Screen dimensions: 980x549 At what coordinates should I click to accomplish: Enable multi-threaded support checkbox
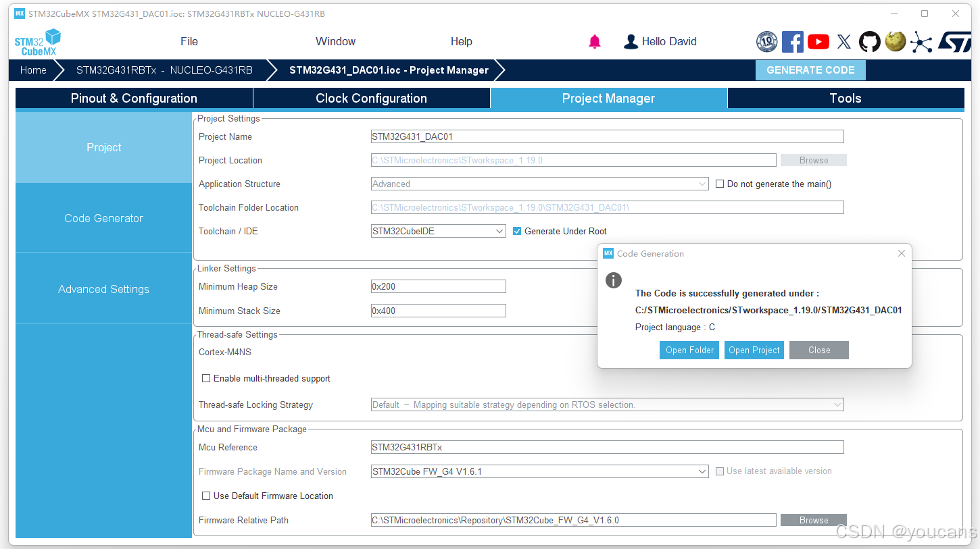pyautogui.click(x=206, y=378)
